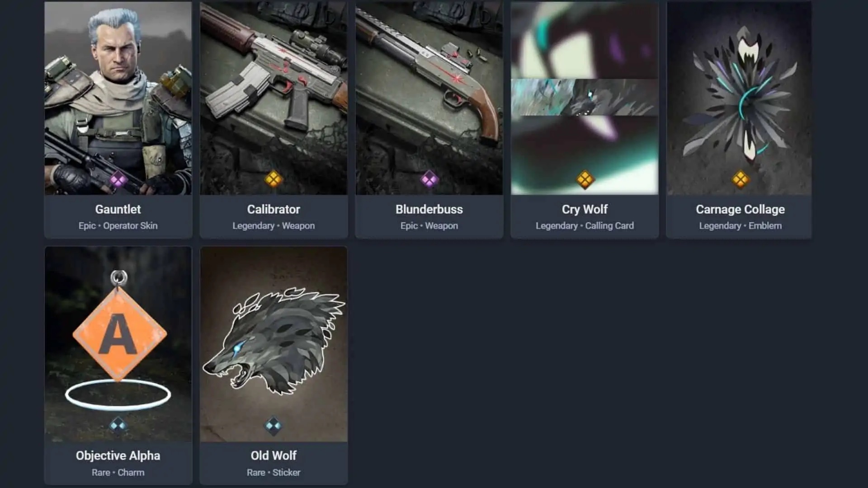Screen dimensions: 868x488
Task: View the Cry Wolf calling card image
Action: click(585, 98)
